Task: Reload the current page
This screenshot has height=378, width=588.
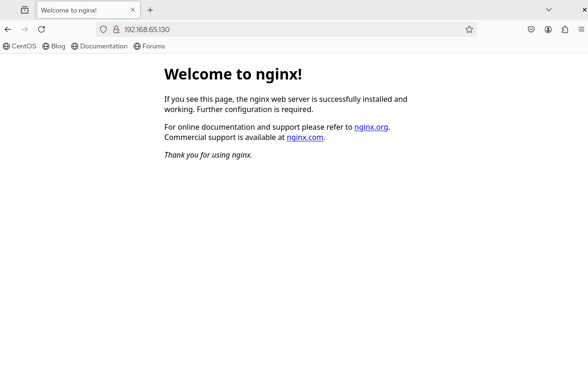Action: 41,29
